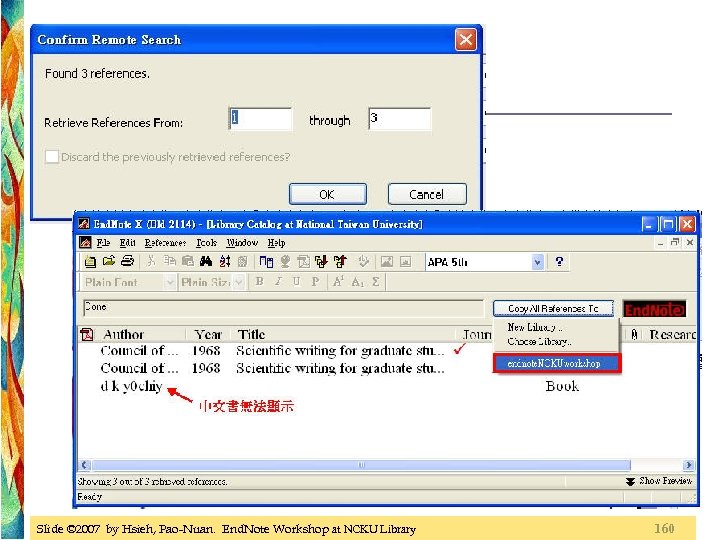Open the Plain Font dropdown
Image resolution: width=720 pixels, height=540 pixels.
click(x=170, y=282)
